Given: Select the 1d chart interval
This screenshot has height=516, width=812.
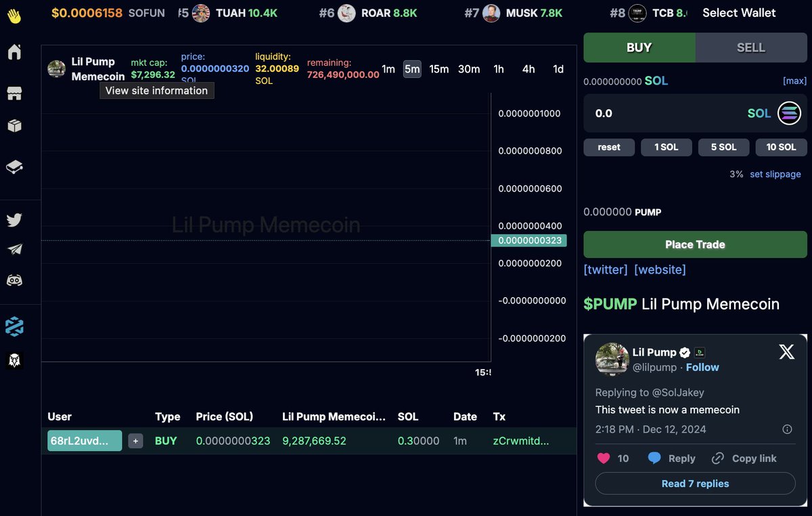Looking at the screenshot, I should (558, 69).
